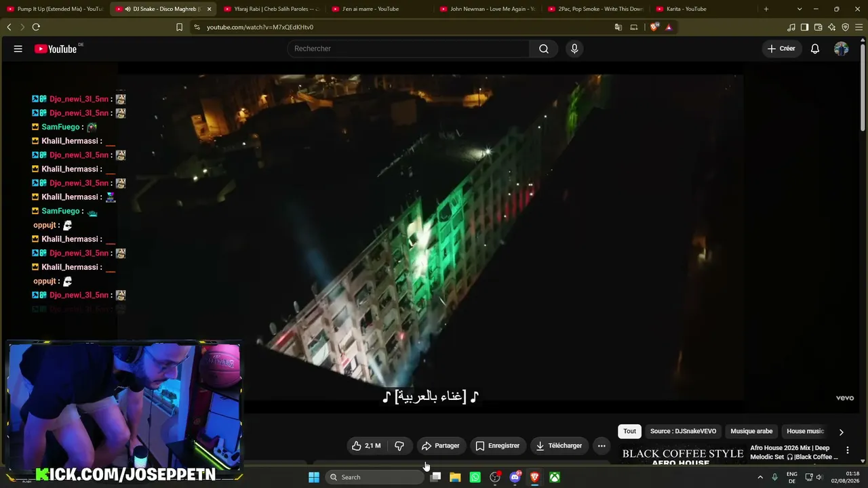Open the Windows Start menu
This screenshot has height=488, width=868.
tap(314, 477)
